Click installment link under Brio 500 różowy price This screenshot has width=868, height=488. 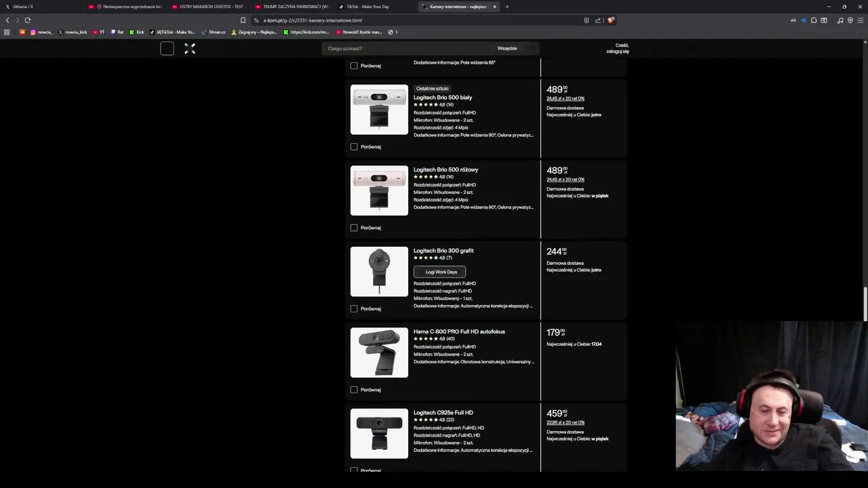(x=566, y=180)
